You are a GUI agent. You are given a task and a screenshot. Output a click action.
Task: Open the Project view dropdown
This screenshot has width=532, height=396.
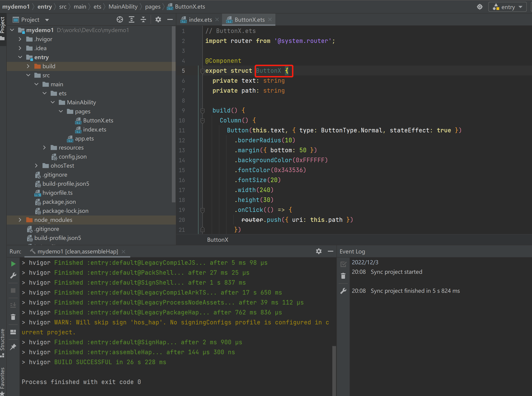(47, 20)
